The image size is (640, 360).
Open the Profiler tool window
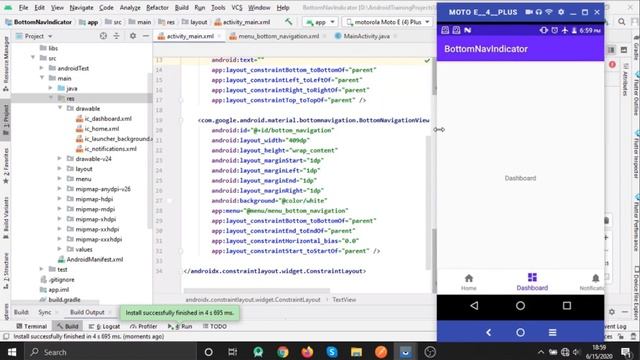(144, 326)
